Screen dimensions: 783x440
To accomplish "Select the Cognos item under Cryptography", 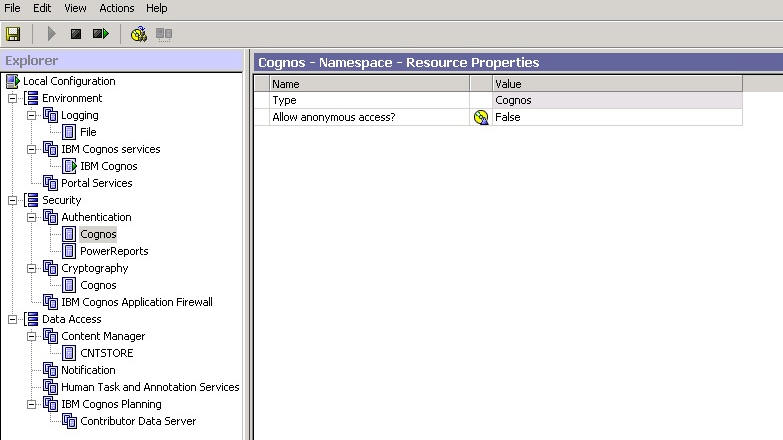I will (x=98, y=285).
